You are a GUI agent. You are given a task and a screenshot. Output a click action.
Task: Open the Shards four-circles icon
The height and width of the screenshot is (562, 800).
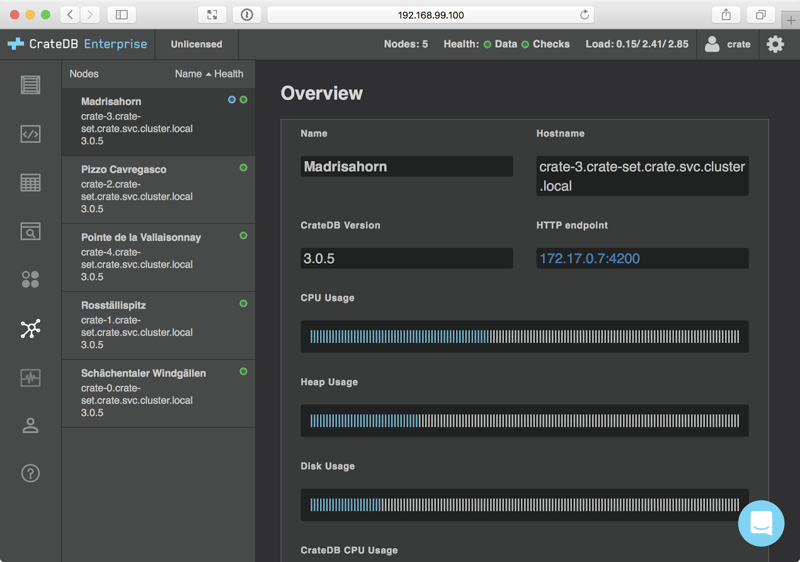(x=30, y=279)
